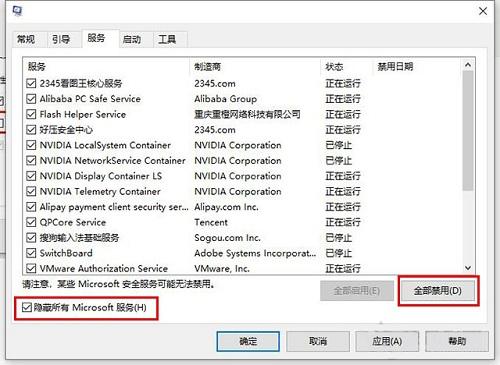Select the Alipay.com Inc. manufacturer cell
This screenshot has width=500, height=365.
click(x=226, y=207)
